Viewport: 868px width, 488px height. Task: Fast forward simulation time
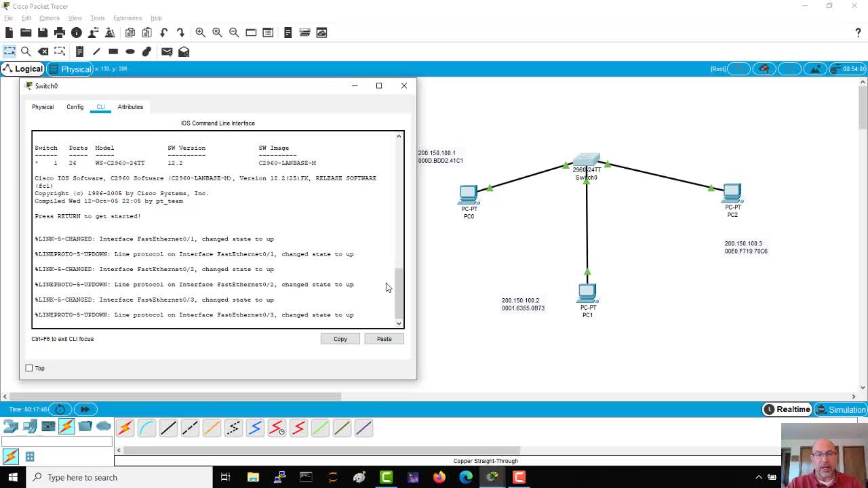[85, 409]
